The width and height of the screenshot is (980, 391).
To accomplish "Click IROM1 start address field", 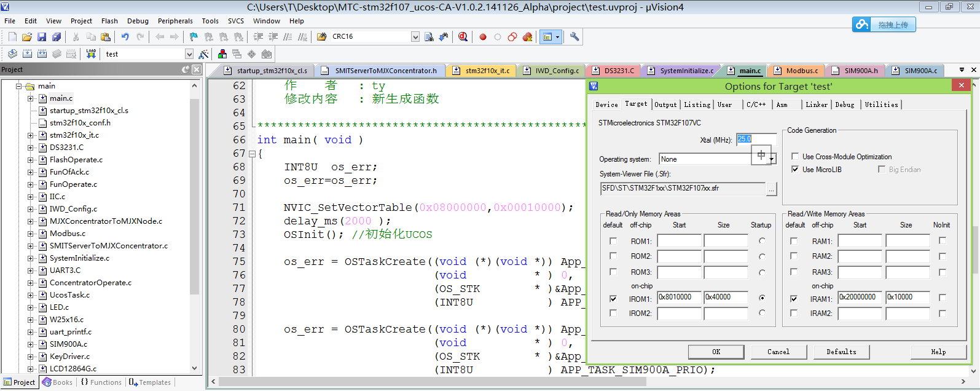I will click(x=679, y=298).
